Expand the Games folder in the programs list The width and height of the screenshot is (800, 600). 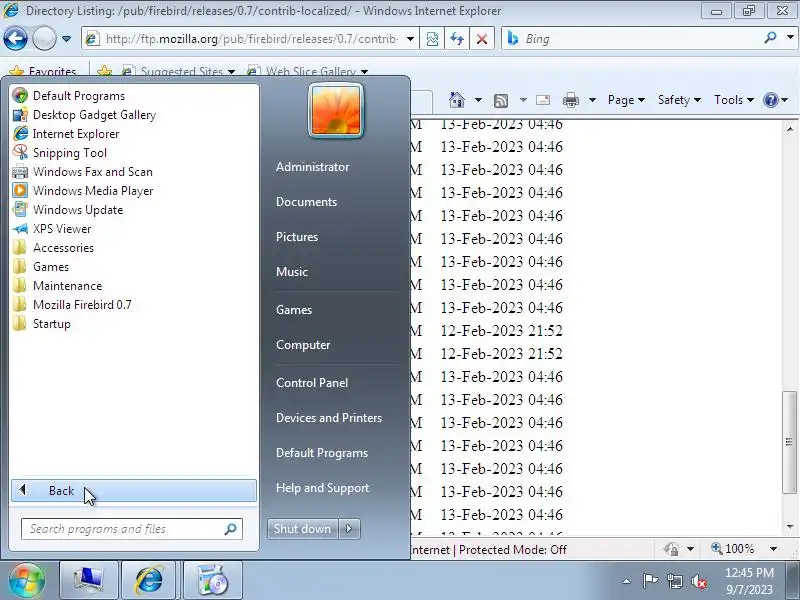[x=51, y=267]
